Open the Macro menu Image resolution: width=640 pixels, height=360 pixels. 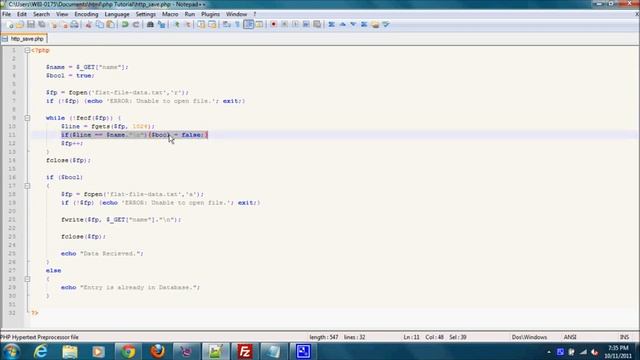[170, 14]
